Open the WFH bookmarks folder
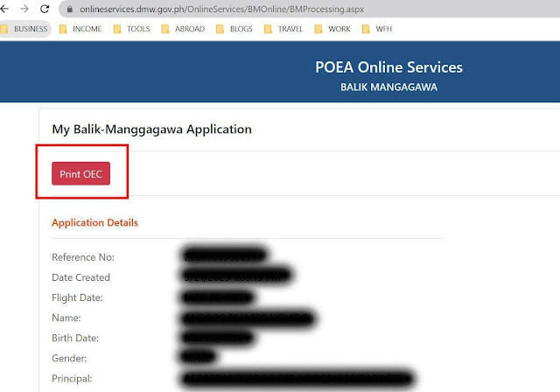Image resolution: width=560 pixels, height=392 pixels. click(377, 29)
